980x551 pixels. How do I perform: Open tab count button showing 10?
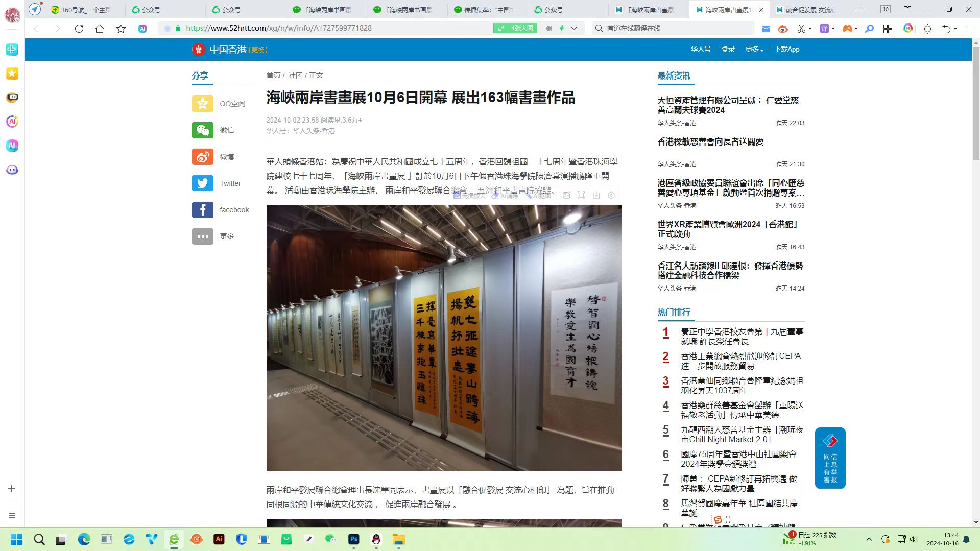(x=886, y=9)
